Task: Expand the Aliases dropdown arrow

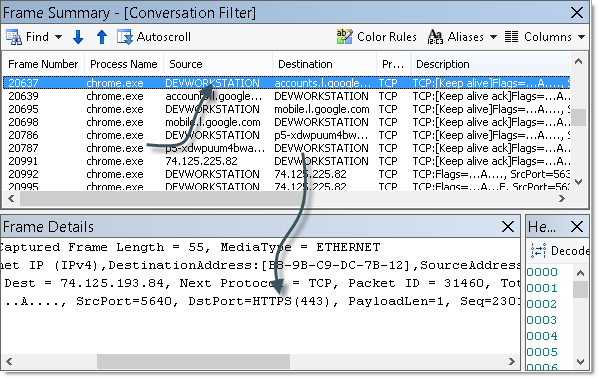Action: tap(493, 37)
